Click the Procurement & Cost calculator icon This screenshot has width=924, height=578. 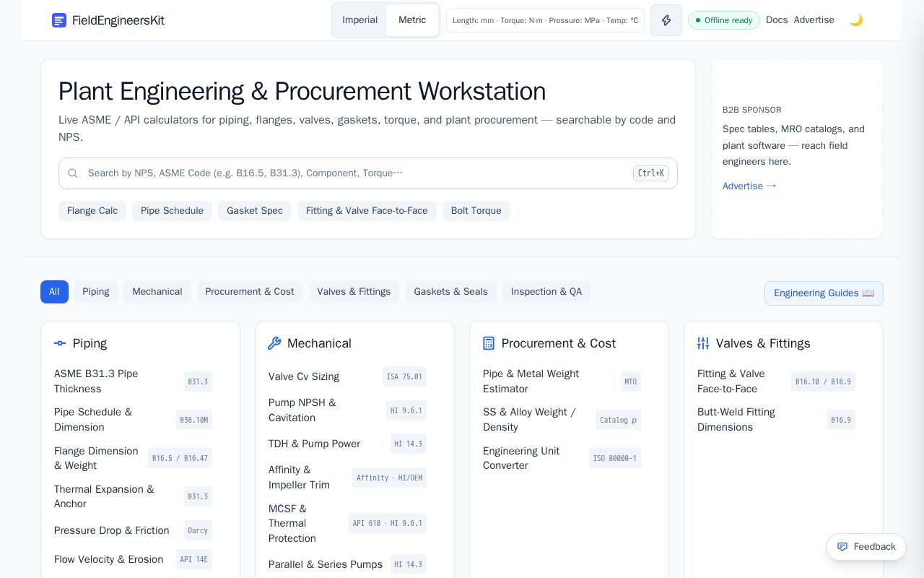click(x=489, y=343)
